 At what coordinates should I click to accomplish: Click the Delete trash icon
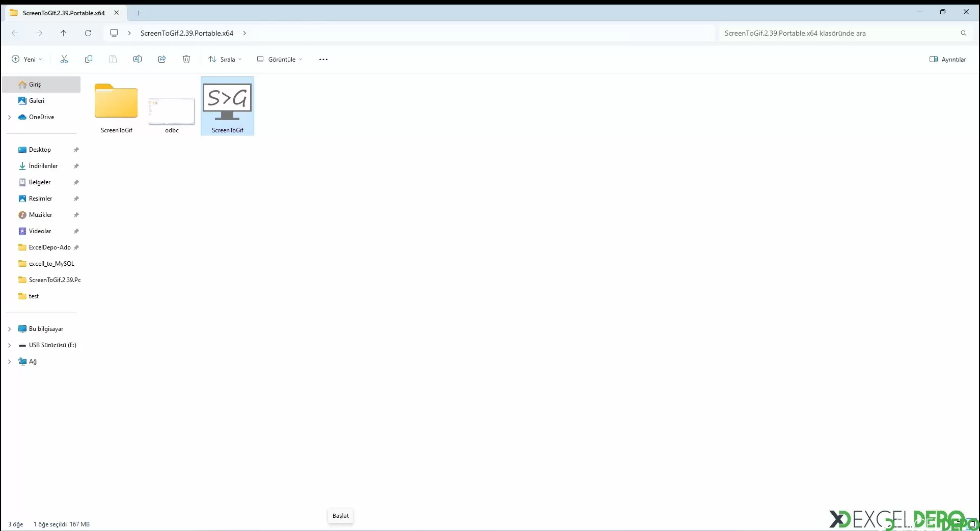pyautogui.click(x=186, y=60)
